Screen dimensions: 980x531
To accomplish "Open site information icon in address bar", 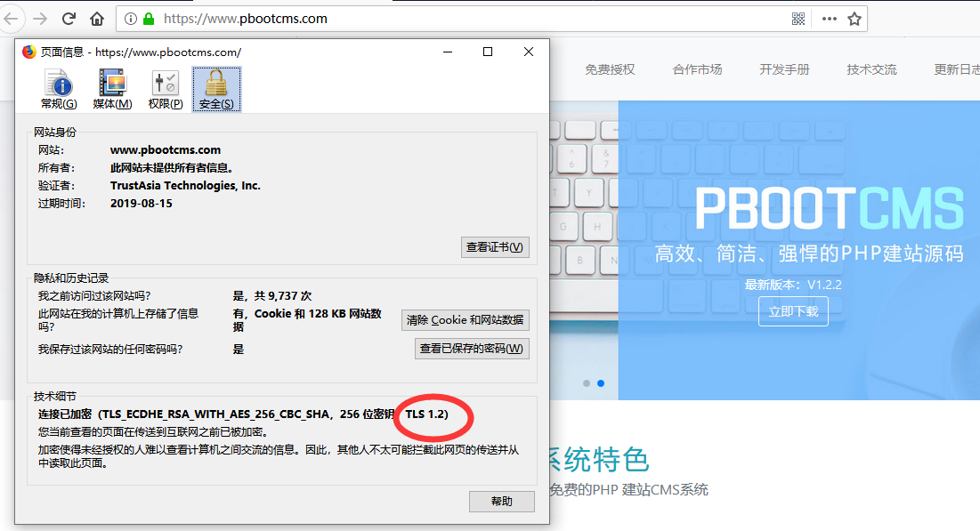I will click(131, 19).
